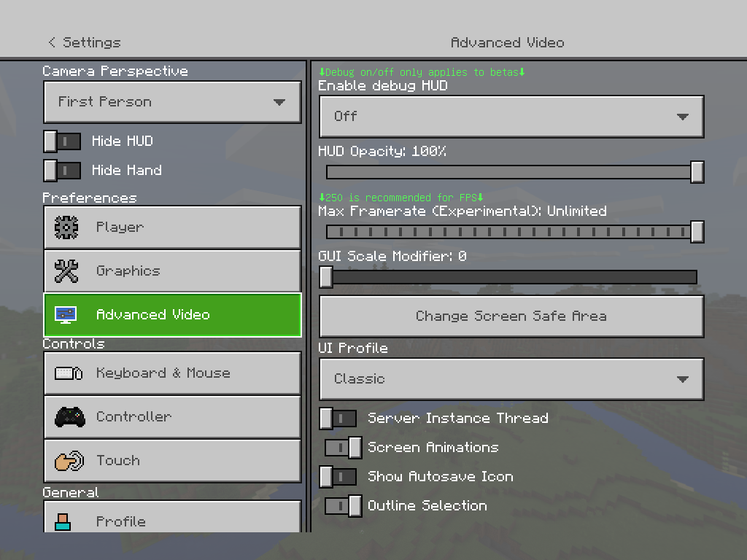The image size is (747, 560).
Task: Open the Enable debug HUD dropdown
Action: coord(511,117)
